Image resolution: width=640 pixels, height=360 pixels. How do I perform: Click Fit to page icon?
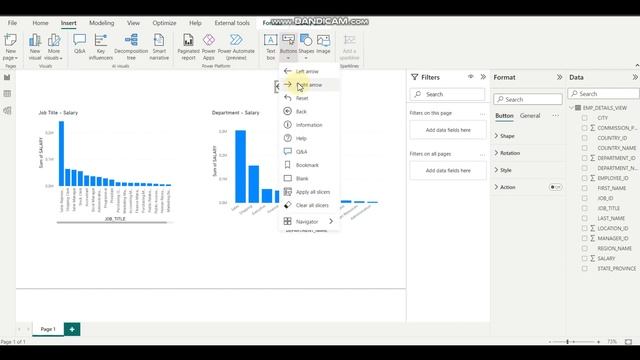pyautogui.click(x=628, y=342)
